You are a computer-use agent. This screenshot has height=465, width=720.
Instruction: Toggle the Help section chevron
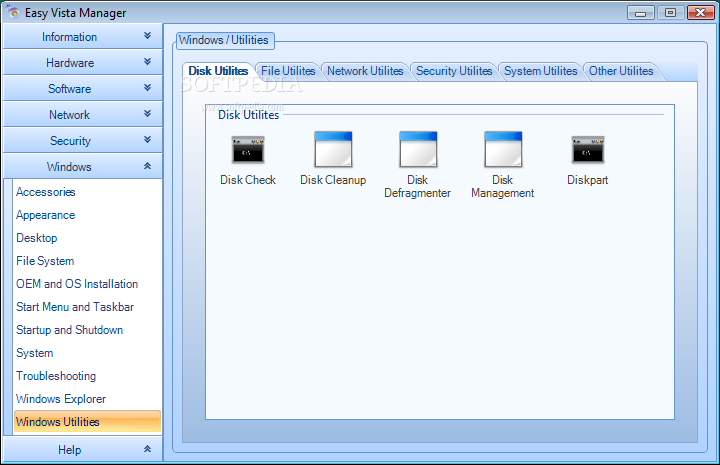147,449
